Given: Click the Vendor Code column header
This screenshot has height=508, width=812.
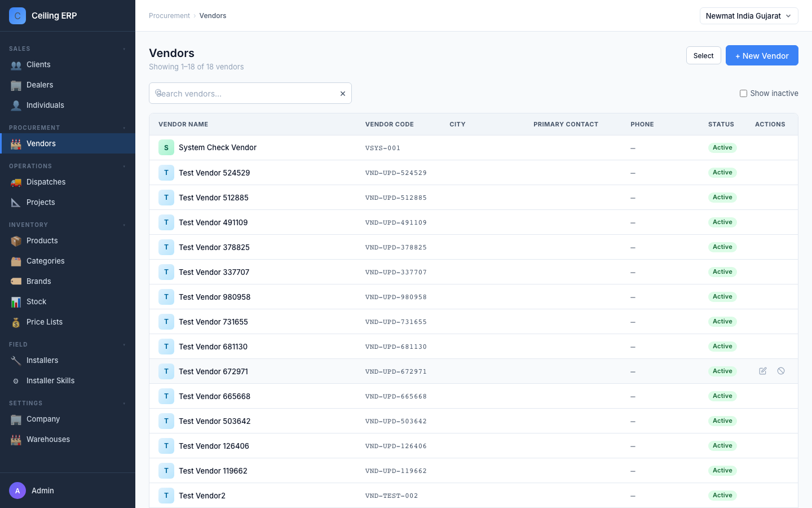Looking at the screenshot, I should click(390, 124).
